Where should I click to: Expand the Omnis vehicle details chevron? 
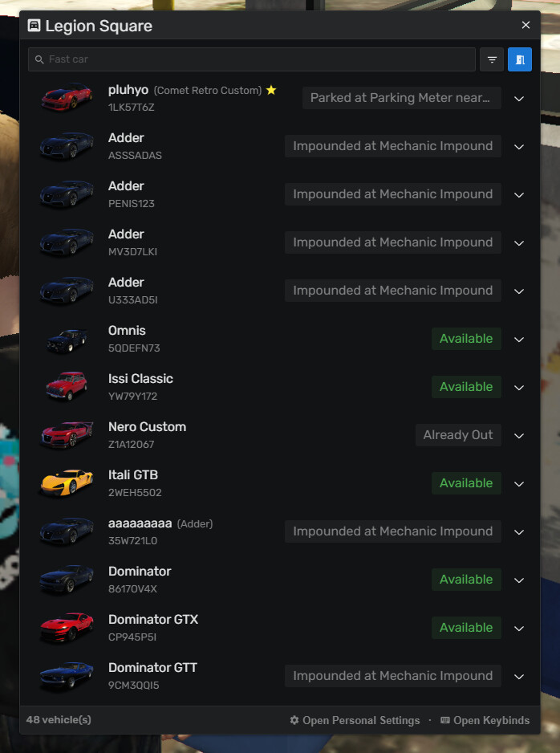[519, 339]
